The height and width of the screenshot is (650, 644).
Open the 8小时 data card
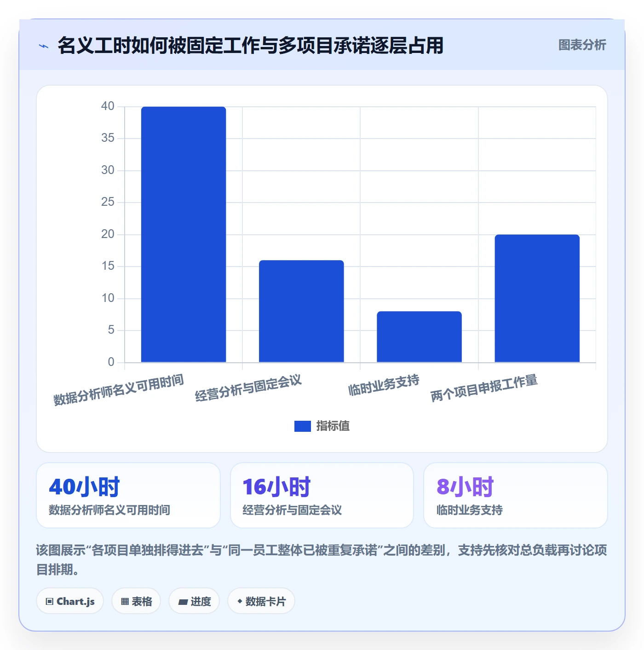[516, 495]
